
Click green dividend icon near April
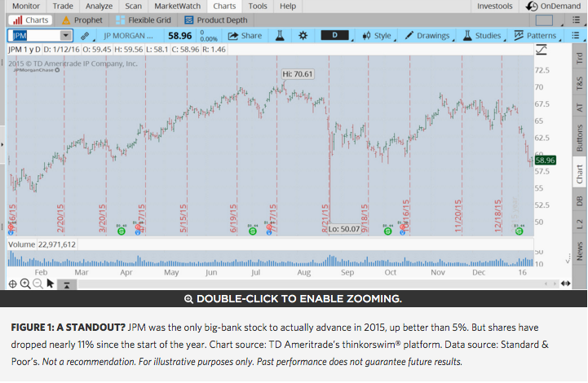pos(122,231)
